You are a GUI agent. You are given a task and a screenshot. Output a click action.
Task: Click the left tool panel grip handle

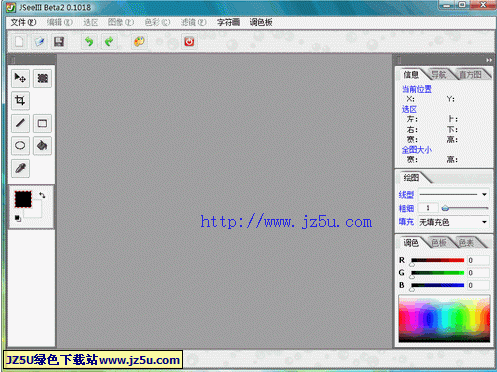13,60
